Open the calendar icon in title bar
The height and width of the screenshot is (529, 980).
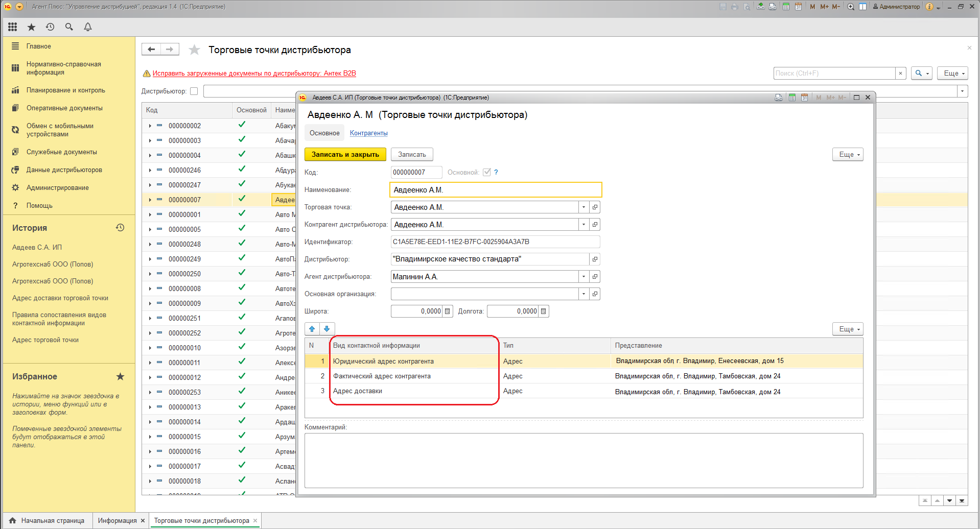tap(798, 7)
